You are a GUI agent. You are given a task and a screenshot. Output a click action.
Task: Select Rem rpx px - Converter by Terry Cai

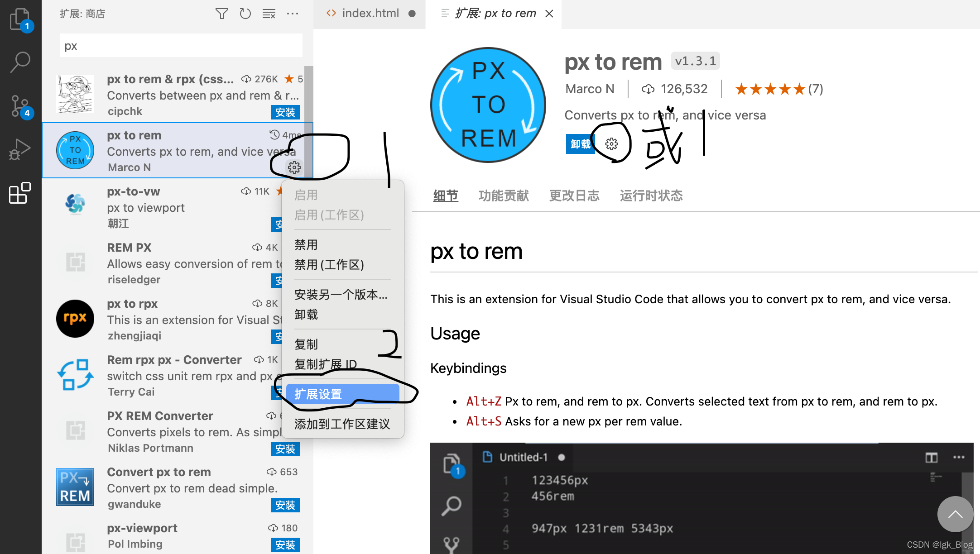click(162, 375)
